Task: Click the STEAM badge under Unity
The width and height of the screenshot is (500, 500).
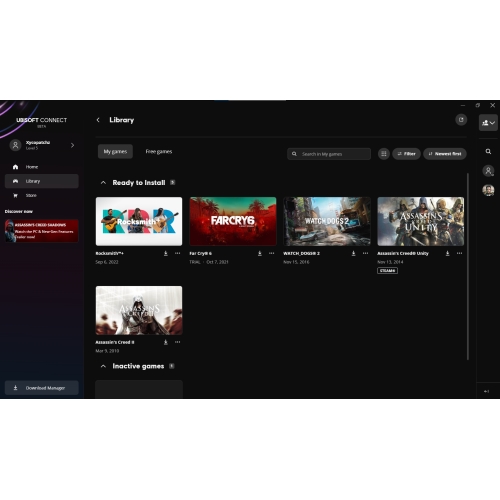Action: (387, 271)
